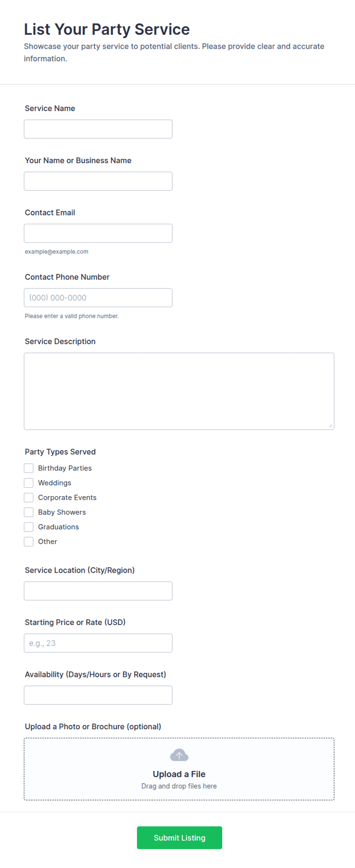Click the Upload a File text
The height and width of the screenshot is (868, 355).
tap(179, 774)
